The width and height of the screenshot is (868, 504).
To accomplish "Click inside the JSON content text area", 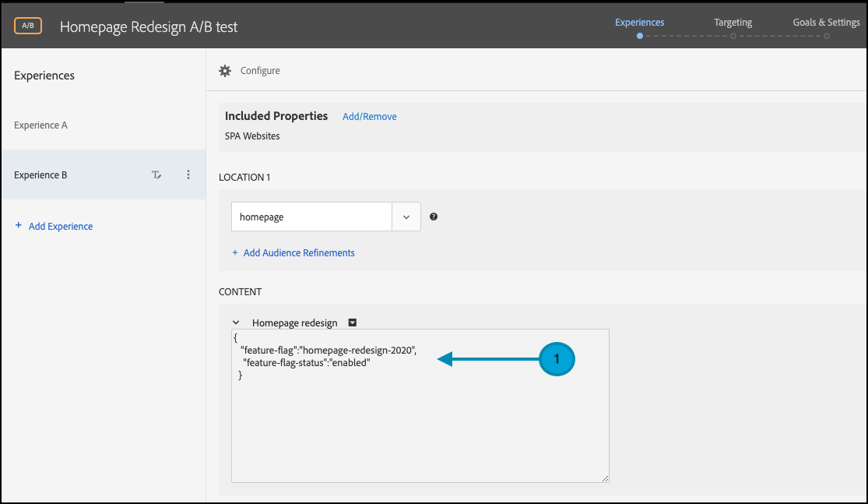I will 420,428.
